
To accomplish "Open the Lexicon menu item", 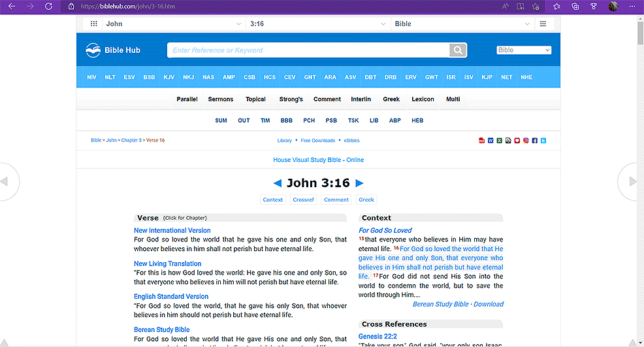I will tap(423, 99).
